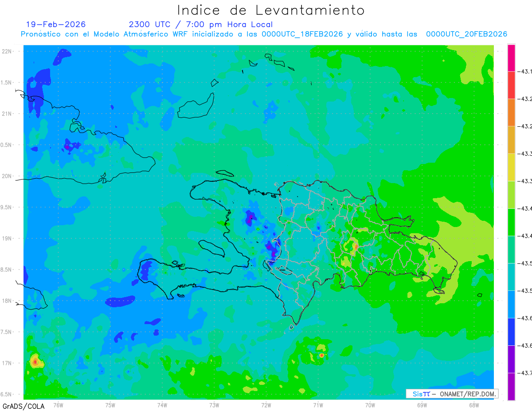Image resolution: width=532 pixels, height=411 pixels.
Task: Click the '68W' longitude label
Action: tap(473, 405)
